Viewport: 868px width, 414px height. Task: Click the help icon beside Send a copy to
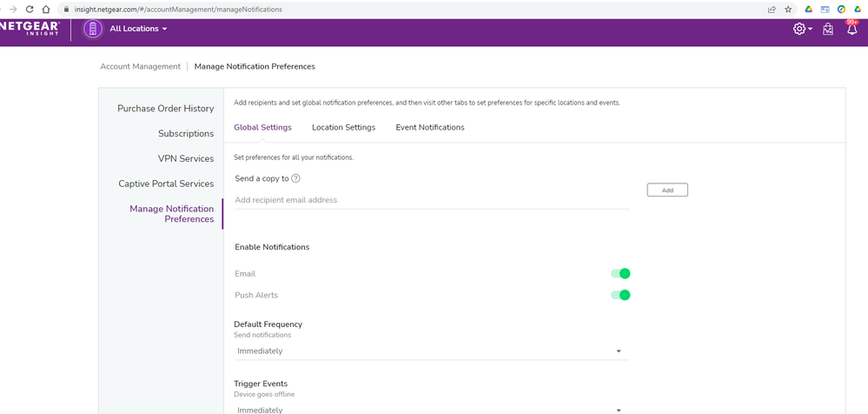pyautogui.click(x=296, y=178)
